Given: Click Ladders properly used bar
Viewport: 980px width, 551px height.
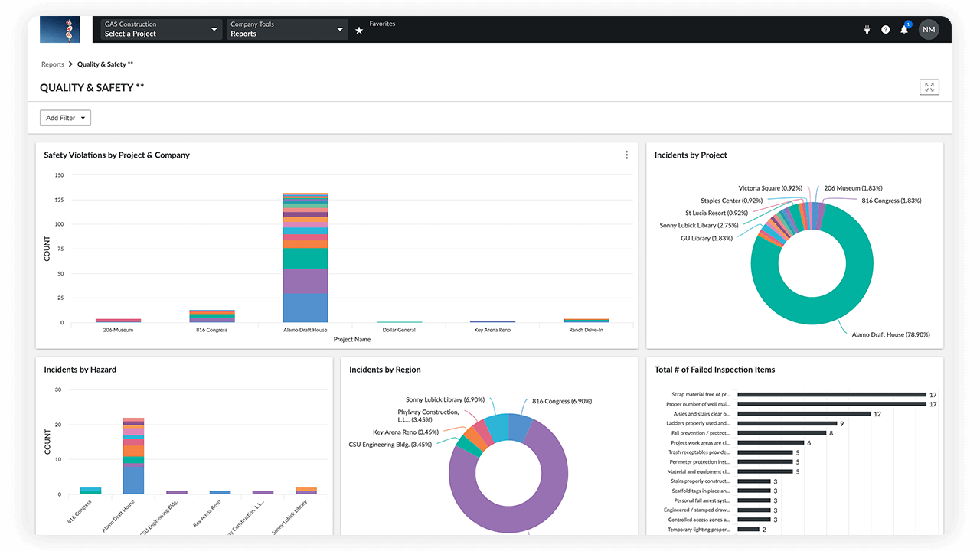Looking at the screenshot, I should pyautogui.click(x=787, y=423).
